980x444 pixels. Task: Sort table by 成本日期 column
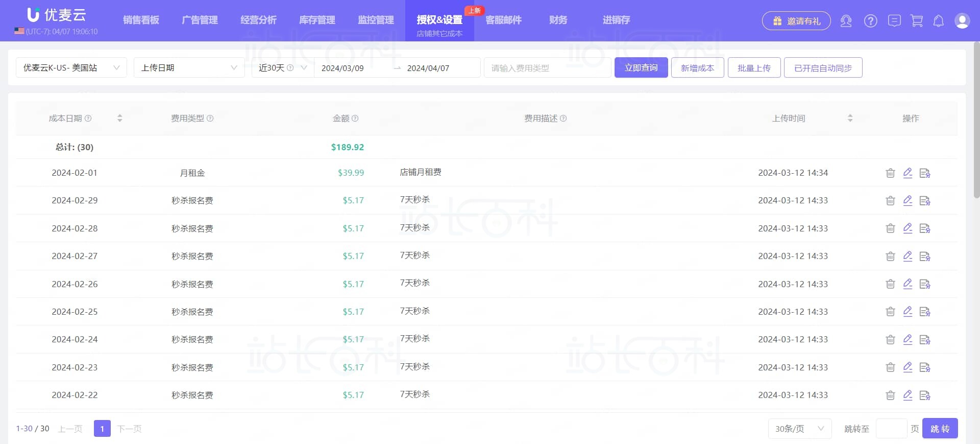click(x=119, y=118)
